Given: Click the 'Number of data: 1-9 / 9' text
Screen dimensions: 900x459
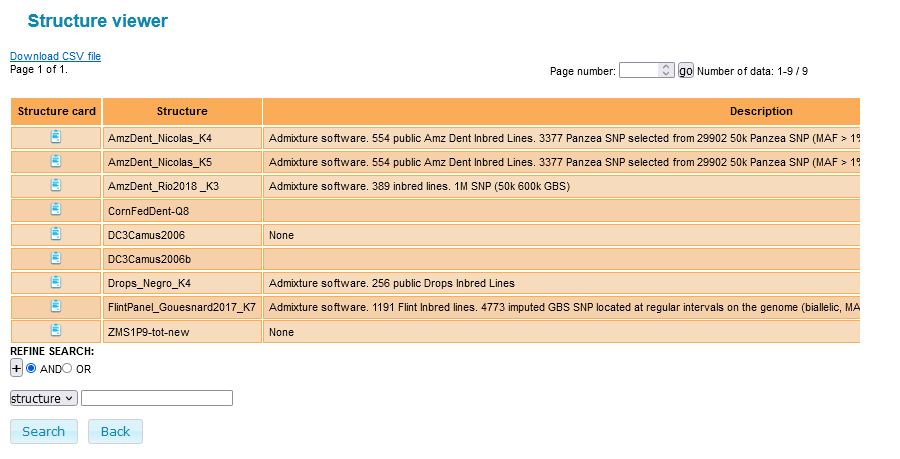Looking at the screenshot, I should (752, 71).
